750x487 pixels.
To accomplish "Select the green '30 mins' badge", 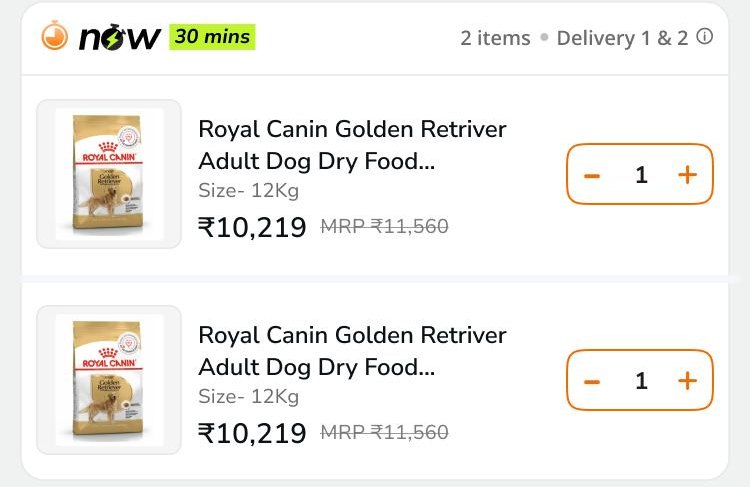I will click(x=212, y=37).
